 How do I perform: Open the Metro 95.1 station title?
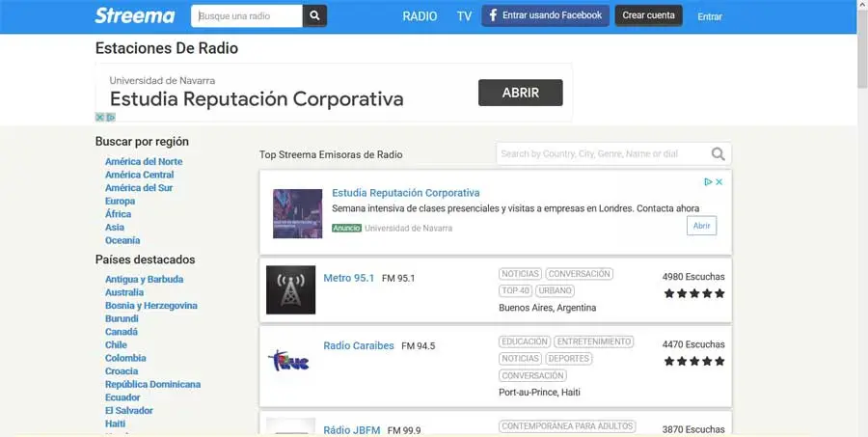(349, 278)
